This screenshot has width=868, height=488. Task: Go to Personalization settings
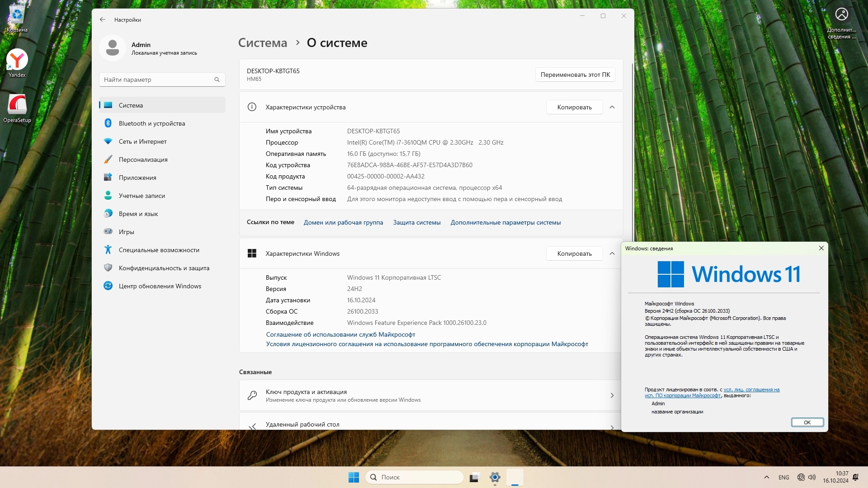point(143,160)
